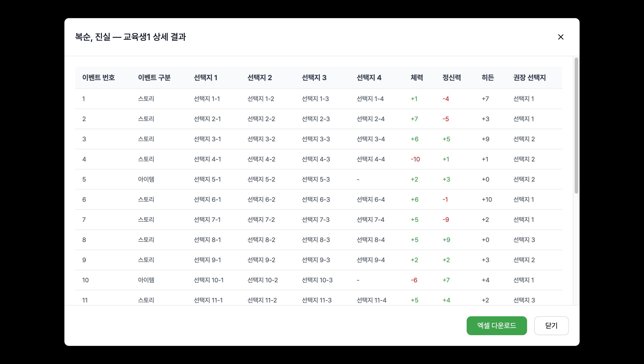Close the dialog with the X icon
644x364 pixels.
pos(561,37)
